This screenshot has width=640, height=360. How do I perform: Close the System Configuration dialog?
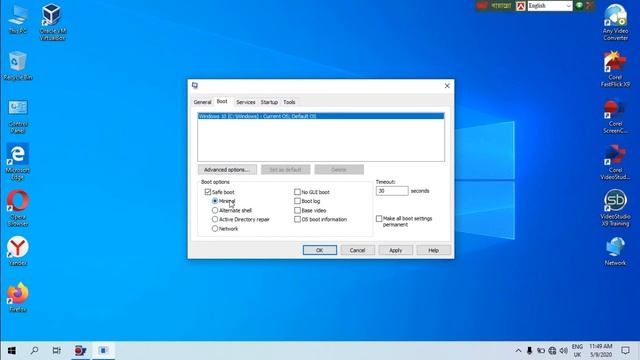(447, 86)
